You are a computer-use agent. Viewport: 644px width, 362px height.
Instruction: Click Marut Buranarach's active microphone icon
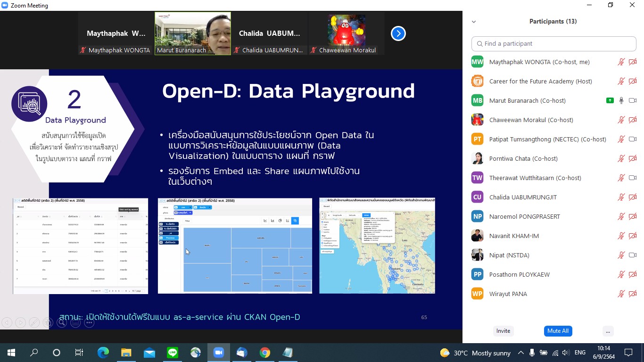tap(621, 100)
